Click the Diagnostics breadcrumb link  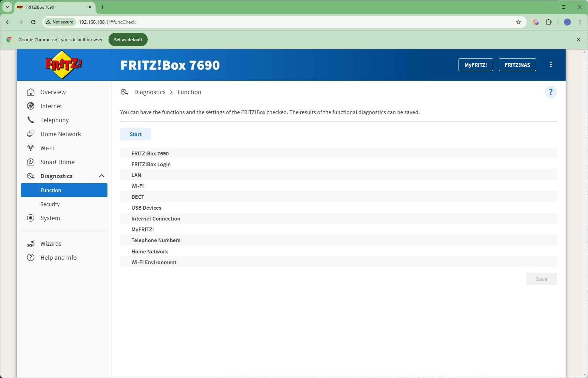pos(150,92)
